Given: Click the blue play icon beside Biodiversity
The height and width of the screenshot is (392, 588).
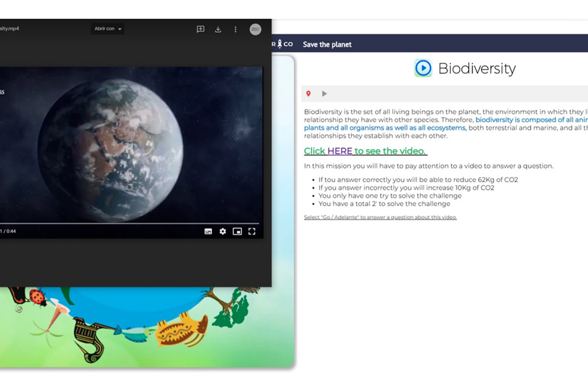Looking at the screenshot, I should tap(423, 68).
